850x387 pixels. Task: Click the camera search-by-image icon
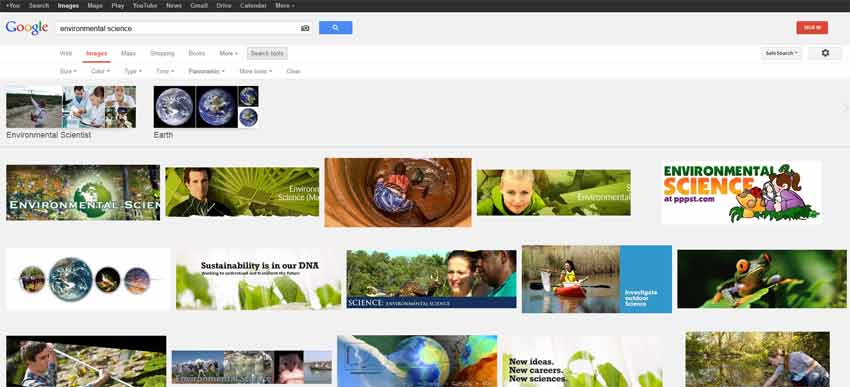[x=305, y=28]
